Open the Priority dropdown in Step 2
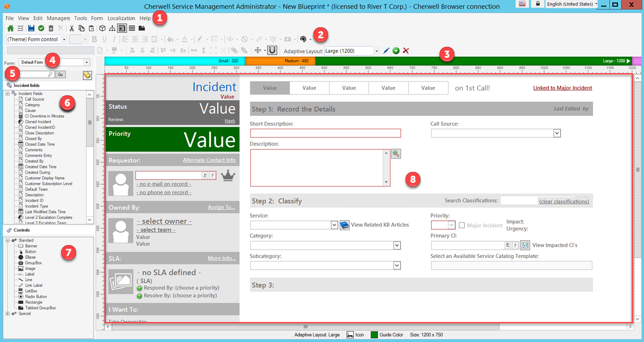 451,225
